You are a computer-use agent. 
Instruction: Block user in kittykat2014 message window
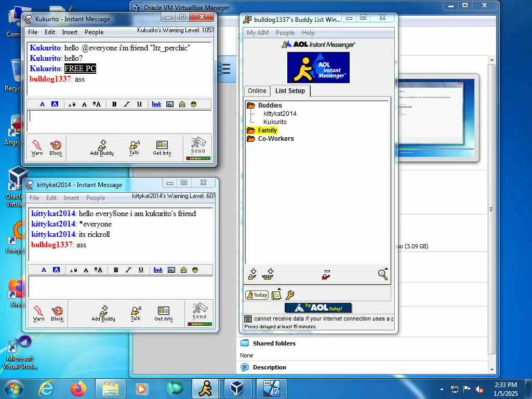57,313
